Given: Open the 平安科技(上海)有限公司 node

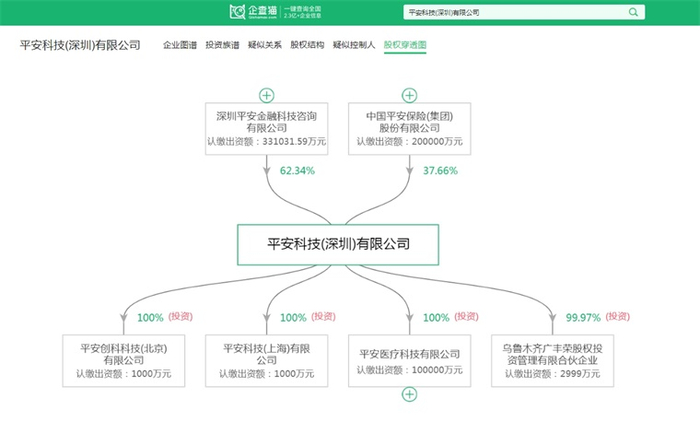Looking at the screenshot, I should click(267, 361).
